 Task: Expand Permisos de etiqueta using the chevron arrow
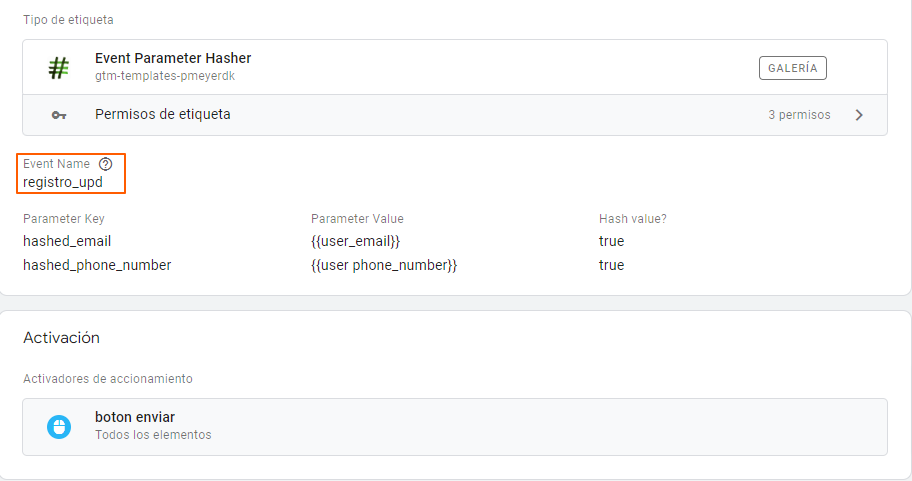(x=859, y=115)
